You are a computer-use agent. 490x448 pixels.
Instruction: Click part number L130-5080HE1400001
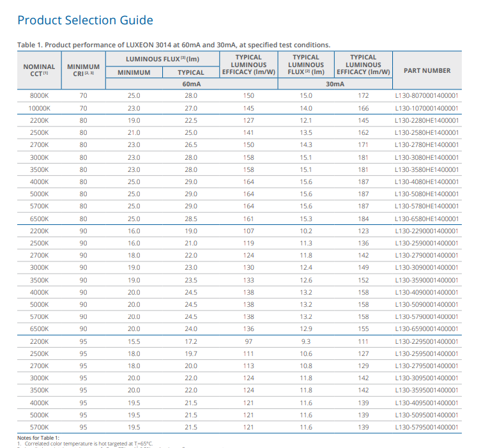(427, 194)
